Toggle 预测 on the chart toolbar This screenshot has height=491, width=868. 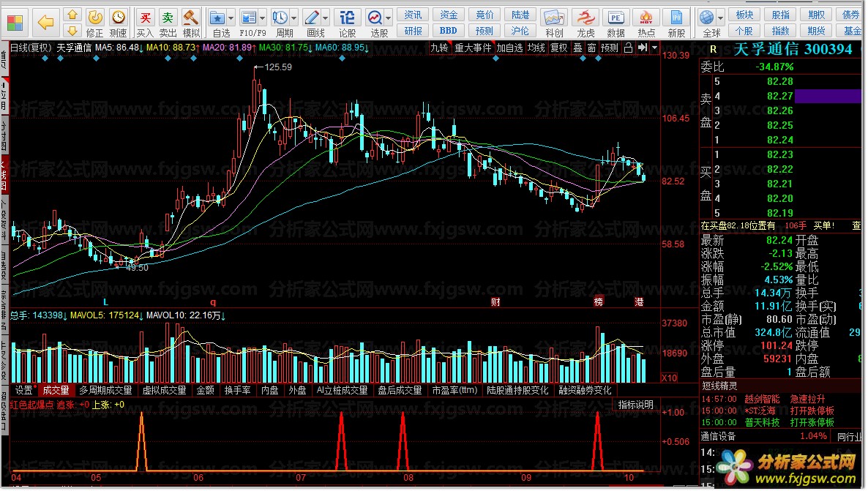610,48
